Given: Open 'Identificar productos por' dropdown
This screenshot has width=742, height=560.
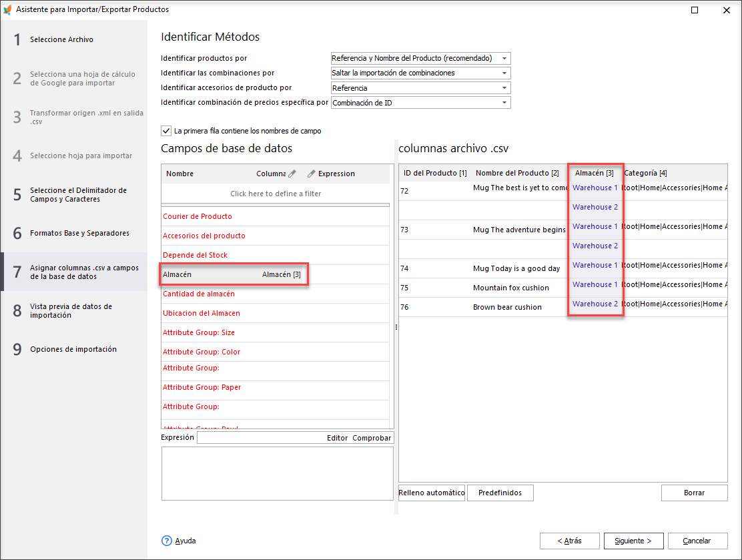Looking at the screenshot, I should click(x=420, y=58).
